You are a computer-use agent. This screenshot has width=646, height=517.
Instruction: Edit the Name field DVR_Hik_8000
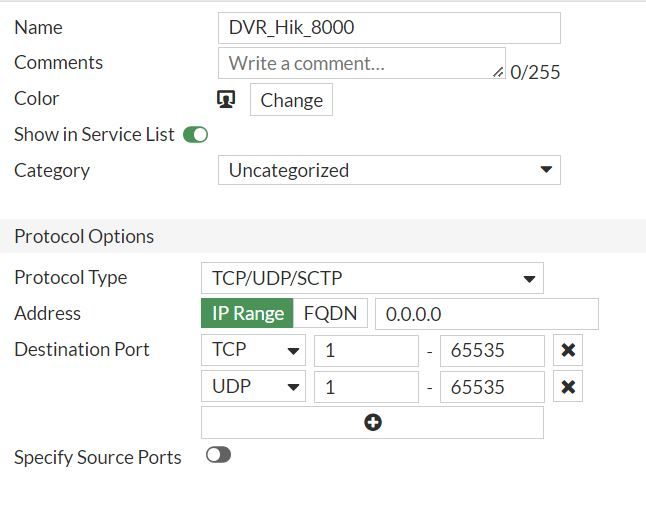(x=389, y=28)
